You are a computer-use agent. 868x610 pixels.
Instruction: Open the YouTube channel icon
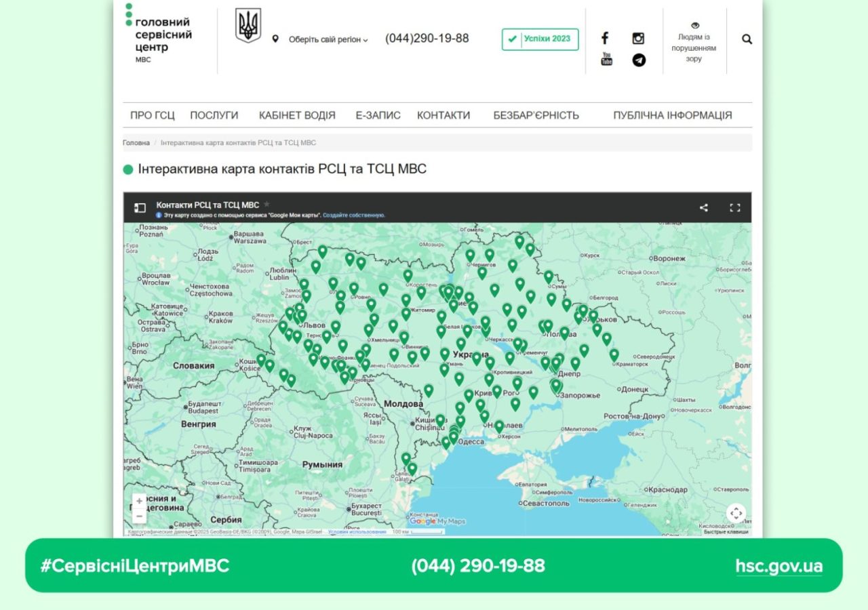pos(606,59)
